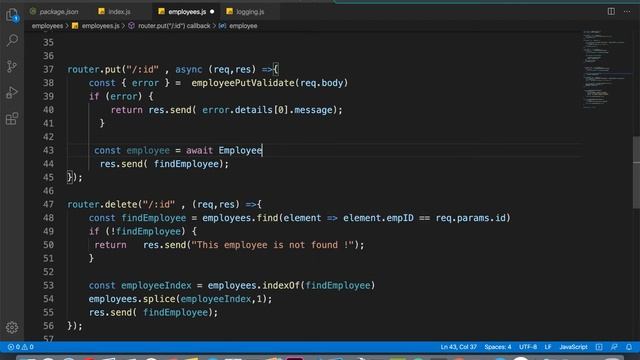Screen dimensions: 640x360
Task: Click element.empID on line 48
Action: tap(378, 218)
